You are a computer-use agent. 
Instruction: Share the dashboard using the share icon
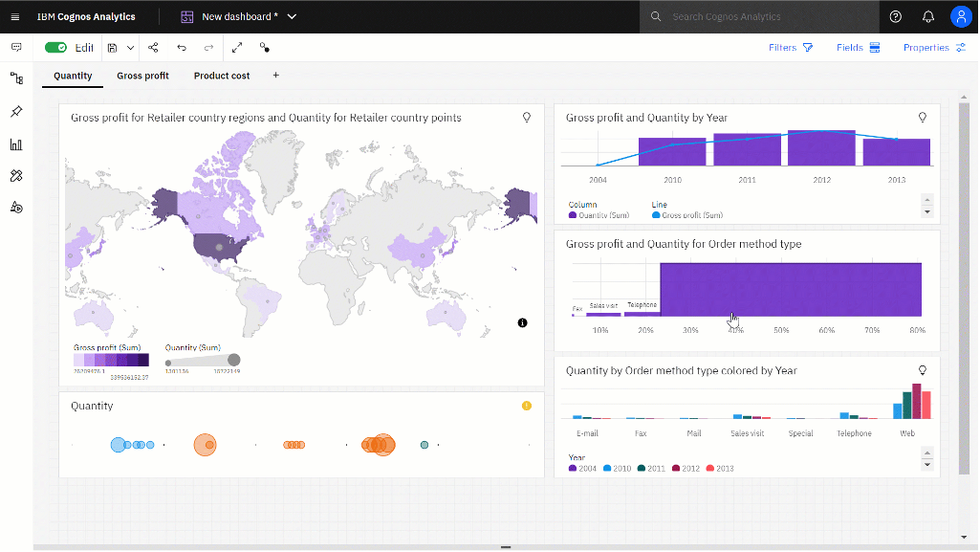click(153, 47)
